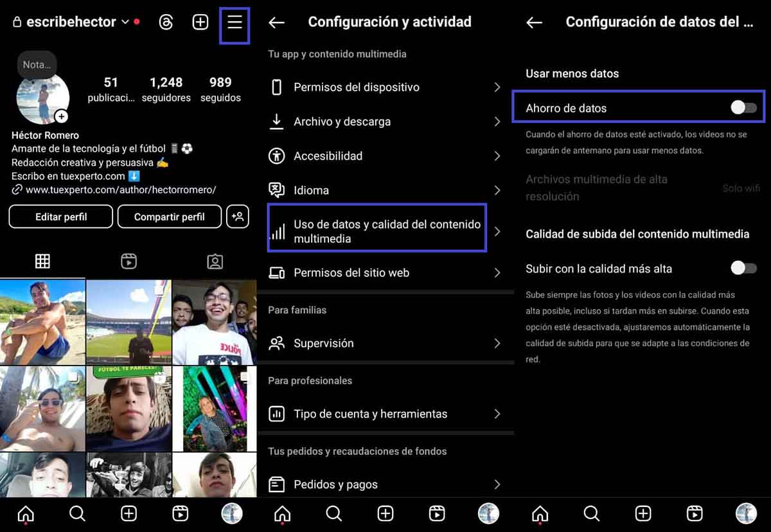Open Pedidos y pagos chevron
Viewport: 771px width, 532px height.
(497, 484)
